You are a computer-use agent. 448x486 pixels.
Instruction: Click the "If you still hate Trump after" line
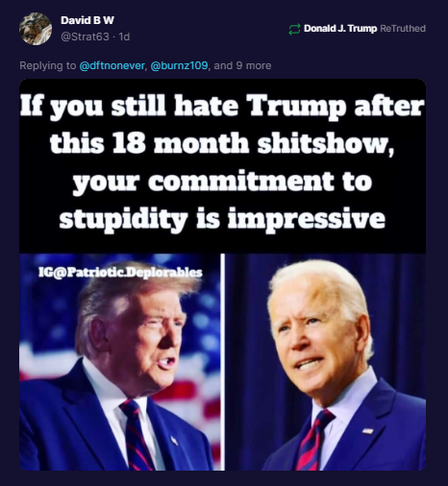222,107
